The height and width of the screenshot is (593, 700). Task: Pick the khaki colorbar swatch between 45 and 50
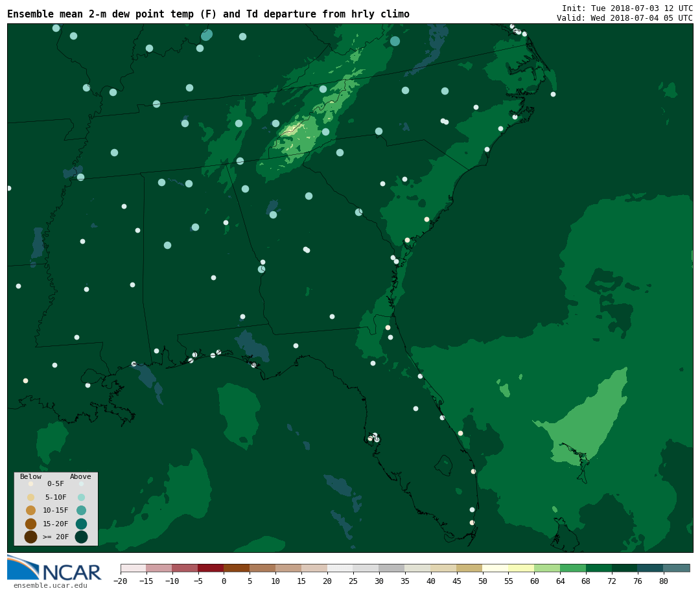click(469, 568)
